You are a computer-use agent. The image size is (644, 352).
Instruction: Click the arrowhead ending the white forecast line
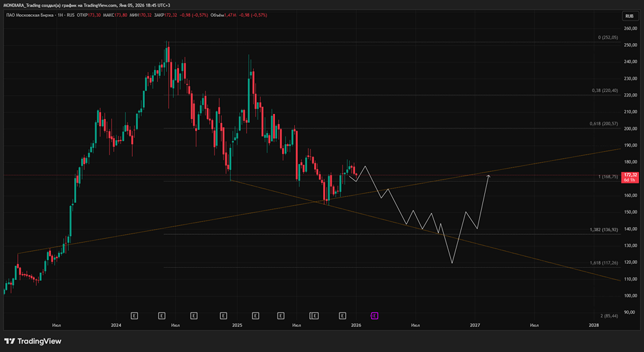(489, 175)
